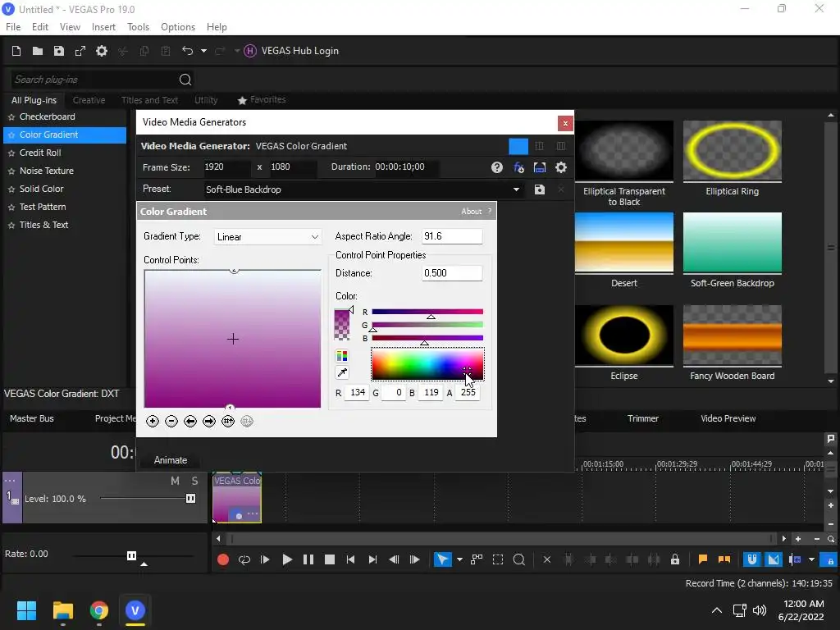Favorite the Checkerboard plug-in star
This screenshot has width=840, height=630.
[11, 116]
